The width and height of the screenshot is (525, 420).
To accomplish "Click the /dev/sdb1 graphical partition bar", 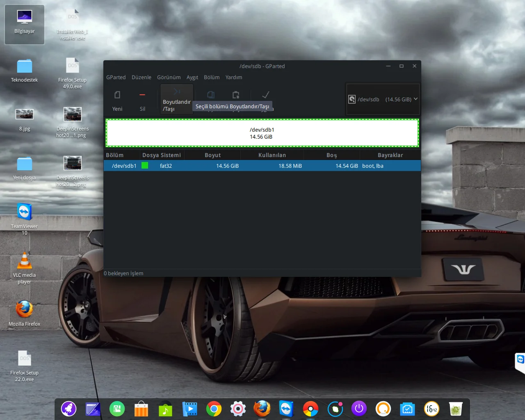I will pyautogui.click(x=262, y=133).
